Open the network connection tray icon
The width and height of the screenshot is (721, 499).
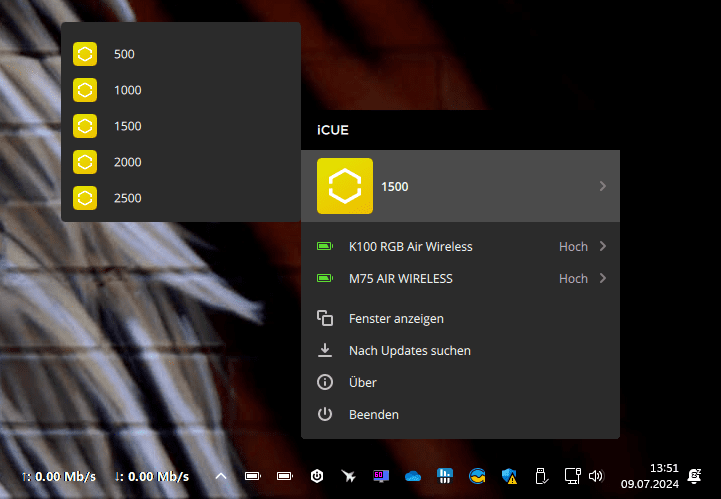[573, 476]
